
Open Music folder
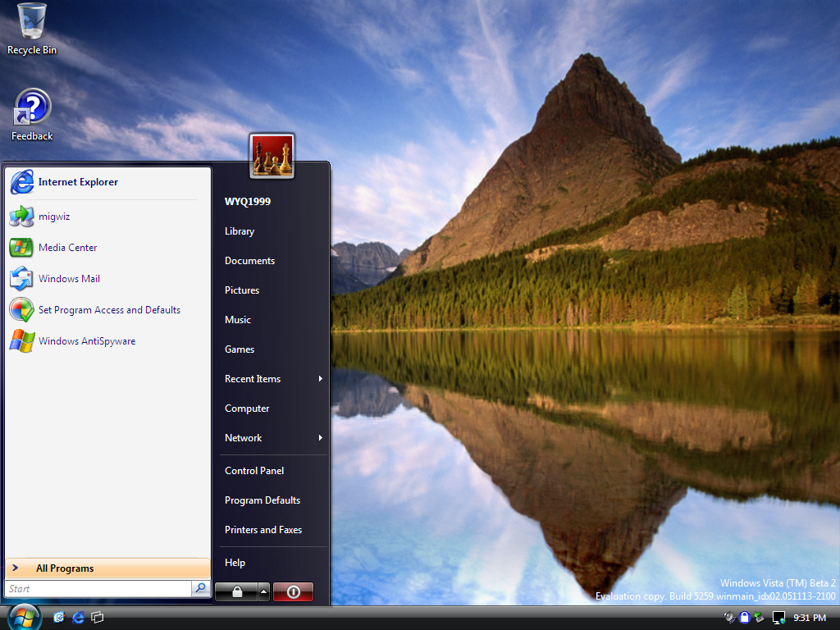click(238, 320)
